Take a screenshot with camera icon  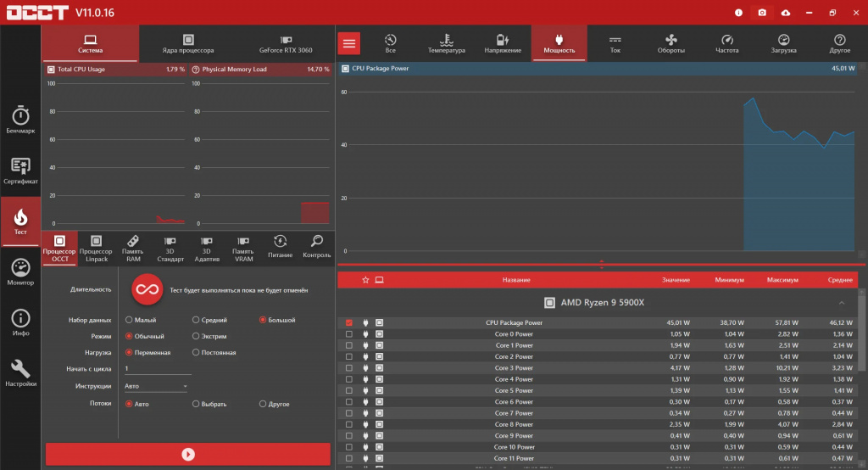[762, 12]
